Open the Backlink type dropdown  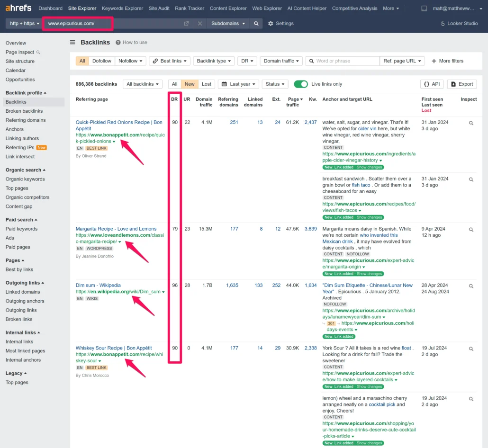[x=214, y=61]
